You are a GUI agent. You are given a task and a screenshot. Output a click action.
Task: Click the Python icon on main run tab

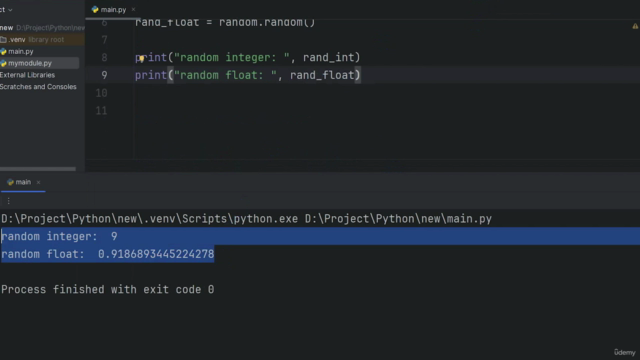coord(11,182)
